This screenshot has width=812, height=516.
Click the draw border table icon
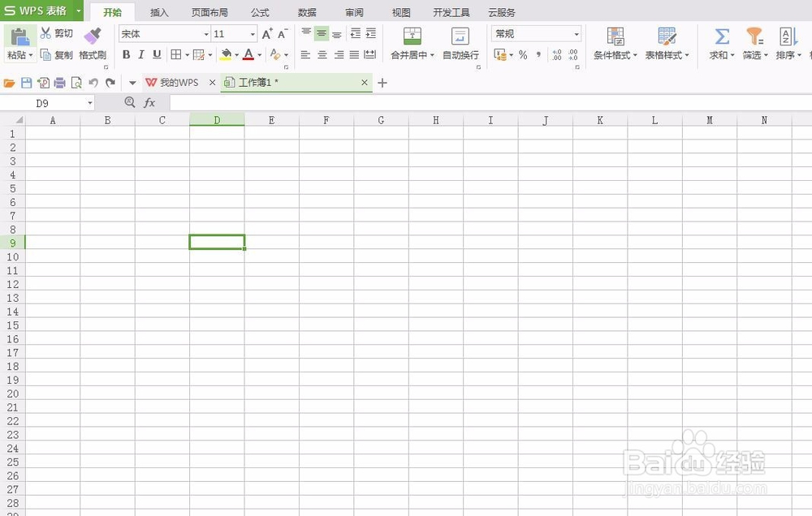coord(198,54)
